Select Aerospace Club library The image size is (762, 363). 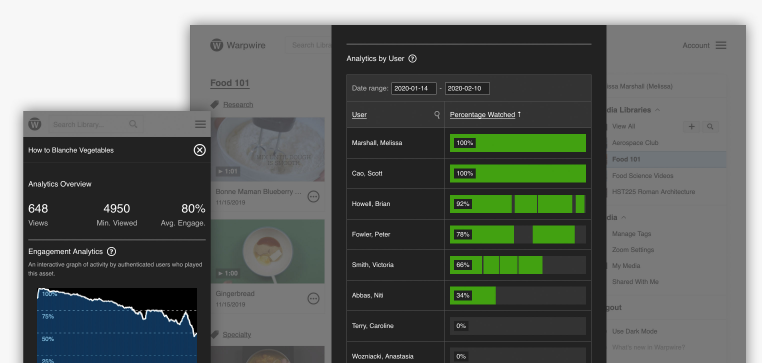point(635,143)
